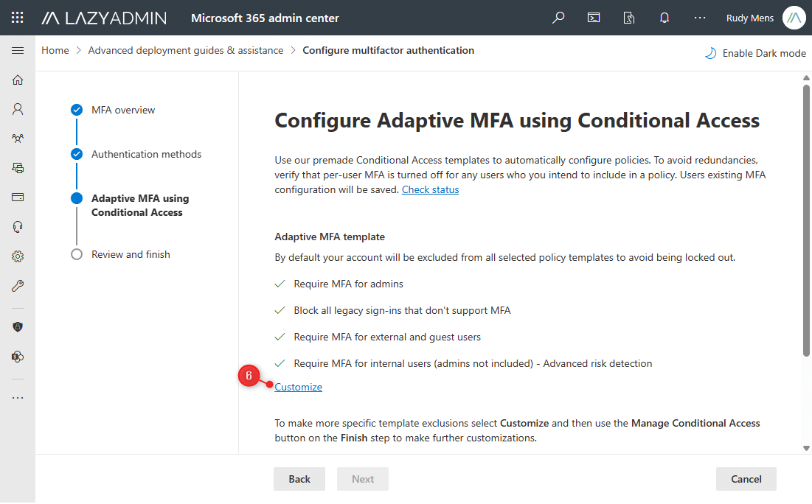Open Security admin center shield icon
Viewport: 812px width, 504px height.
[18, 326]
